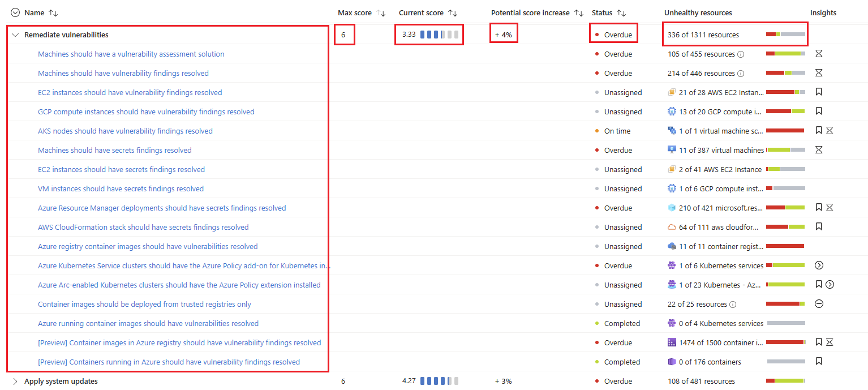Open Machines should have secrets findings resolved
The image size is (868, 390).
(115, 150)
